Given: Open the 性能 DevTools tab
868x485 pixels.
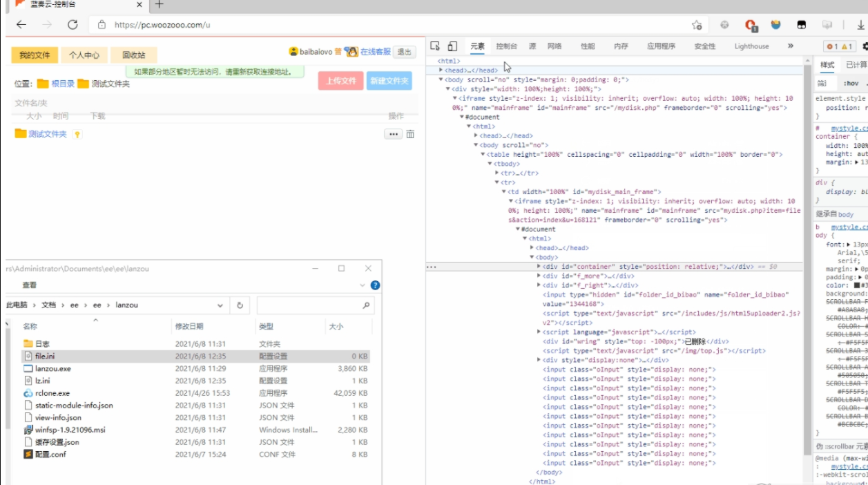Looking at the screenshot, I should (588, 46).
